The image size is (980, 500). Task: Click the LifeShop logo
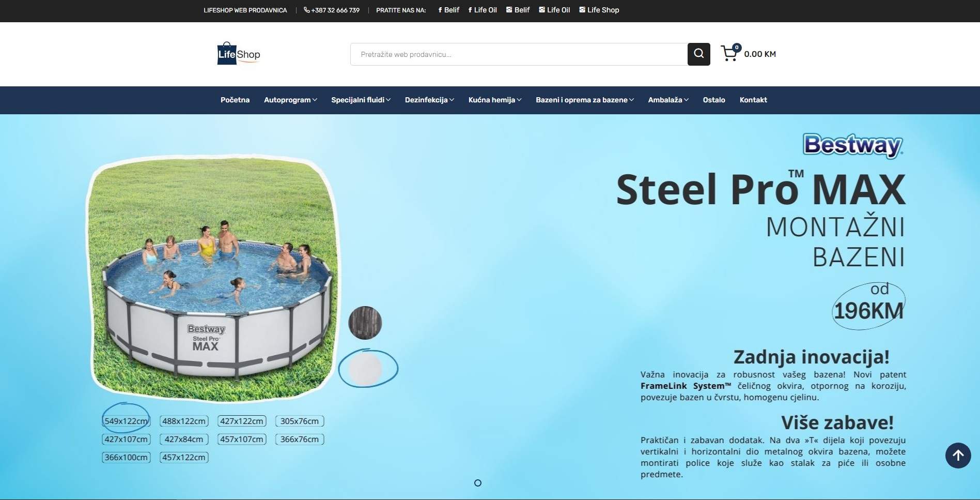click(x=239, y=53)
